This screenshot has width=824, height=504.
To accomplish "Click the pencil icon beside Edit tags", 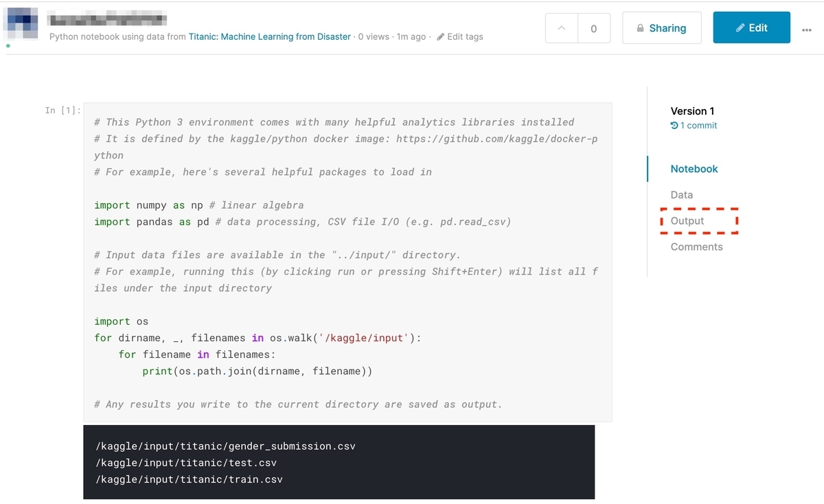I will (440, 36).
